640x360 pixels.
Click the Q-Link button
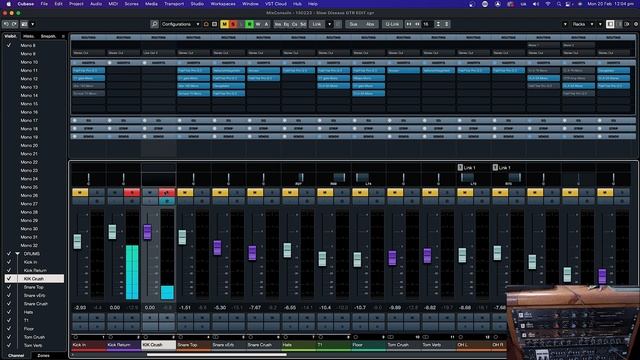point(392,24)
